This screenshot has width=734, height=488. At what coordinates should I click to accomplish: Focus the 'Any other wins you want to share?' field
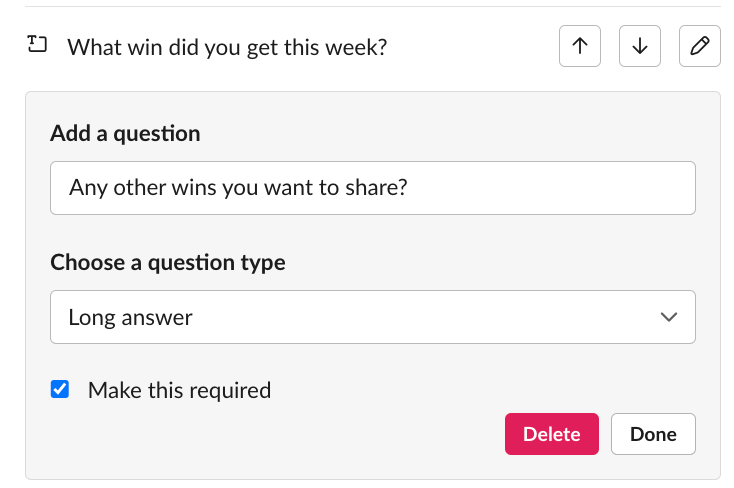pyautogui.click(x=373, y=188)
